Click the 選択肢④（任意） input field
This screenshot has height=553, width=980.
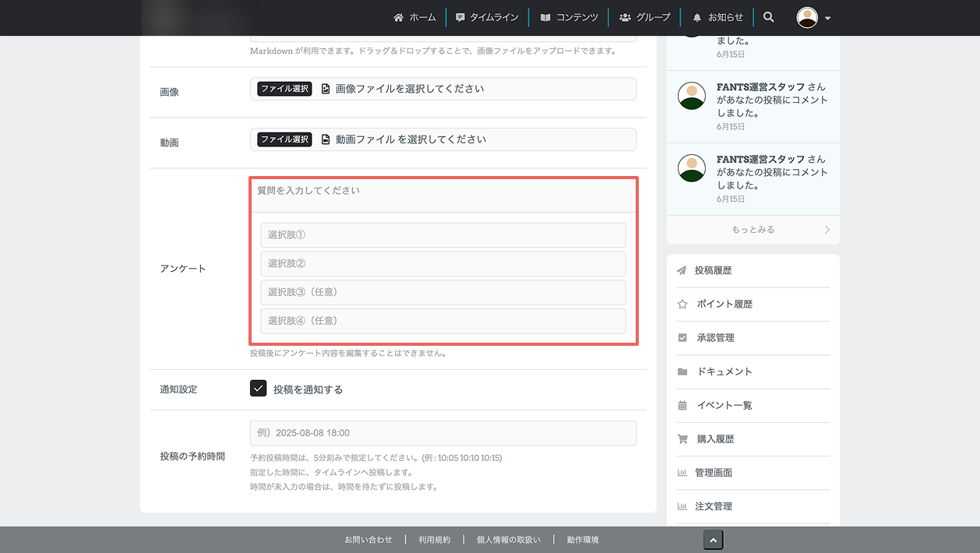tap(443, 321)
